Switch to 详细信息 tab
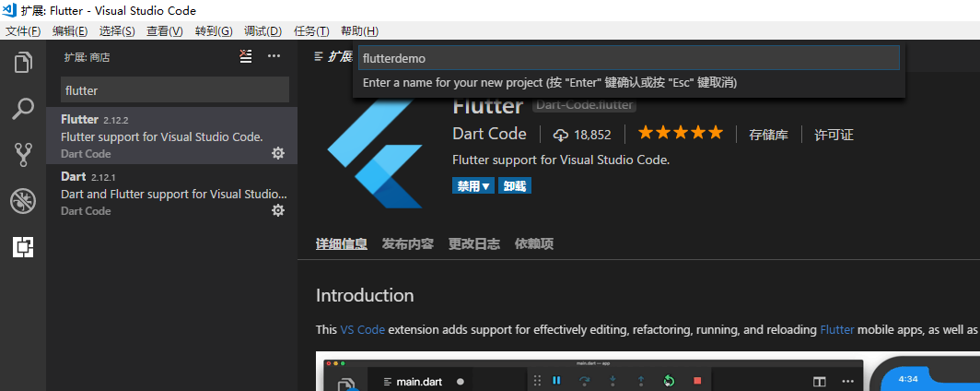Screen dimensions: 980x391 coord(341,244)
